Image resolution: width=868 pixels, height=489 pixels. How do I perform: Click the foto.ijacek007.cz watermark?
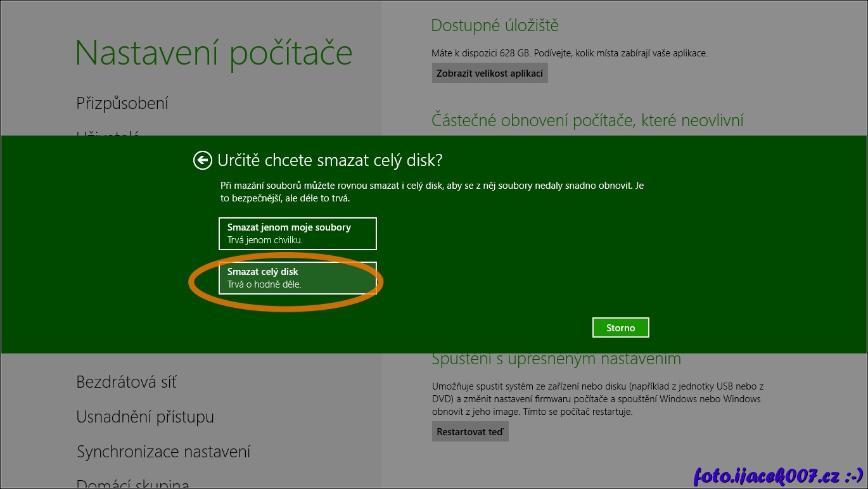click(x=778, y=475)
